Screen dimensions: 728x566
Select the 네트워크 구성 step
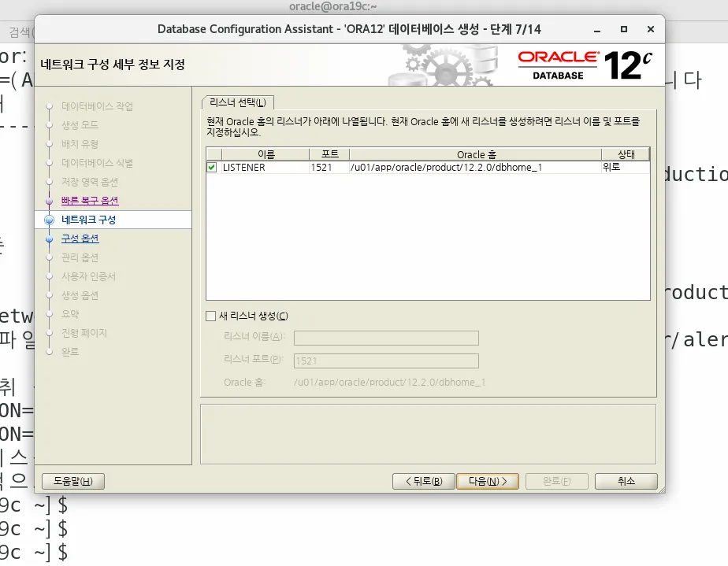89,220
